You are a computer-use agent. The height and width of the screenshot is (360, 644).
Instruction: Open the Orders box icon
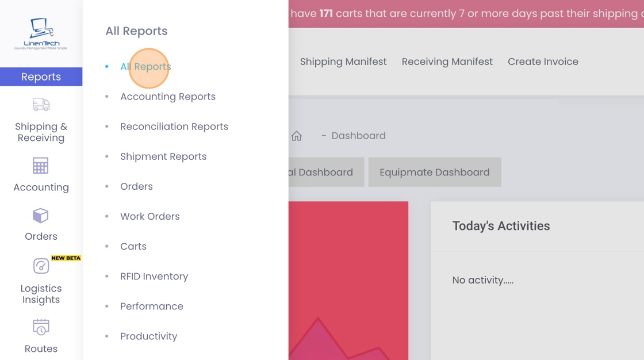[41, 216]
